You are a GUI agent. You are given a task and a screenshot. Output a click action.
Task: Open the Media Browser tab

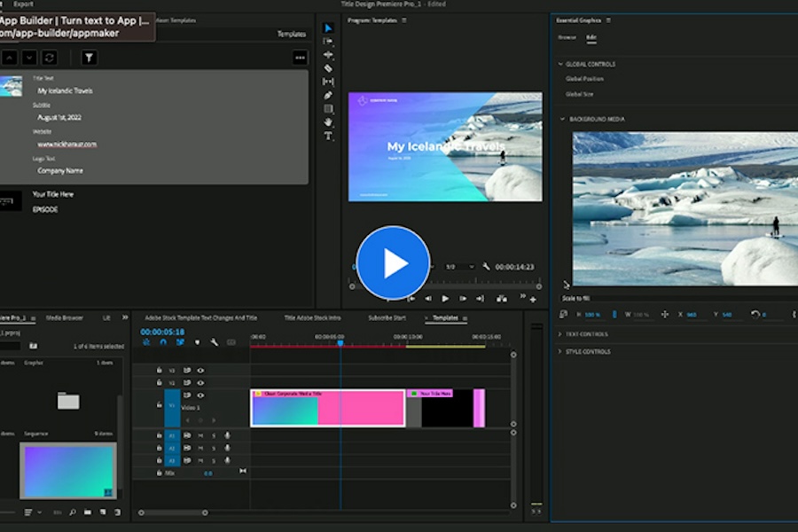(x=65, y=317)
